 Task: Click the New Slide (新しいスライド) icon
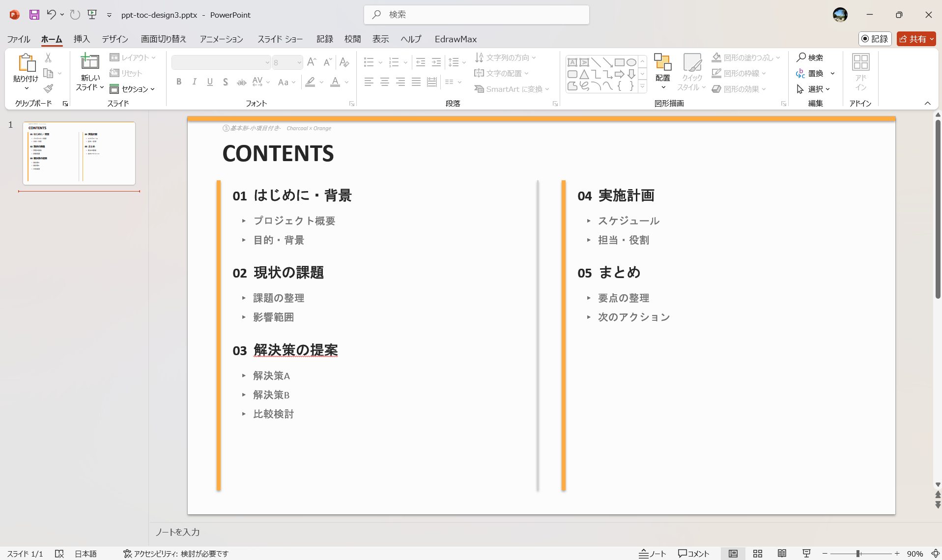pos(90,62)
